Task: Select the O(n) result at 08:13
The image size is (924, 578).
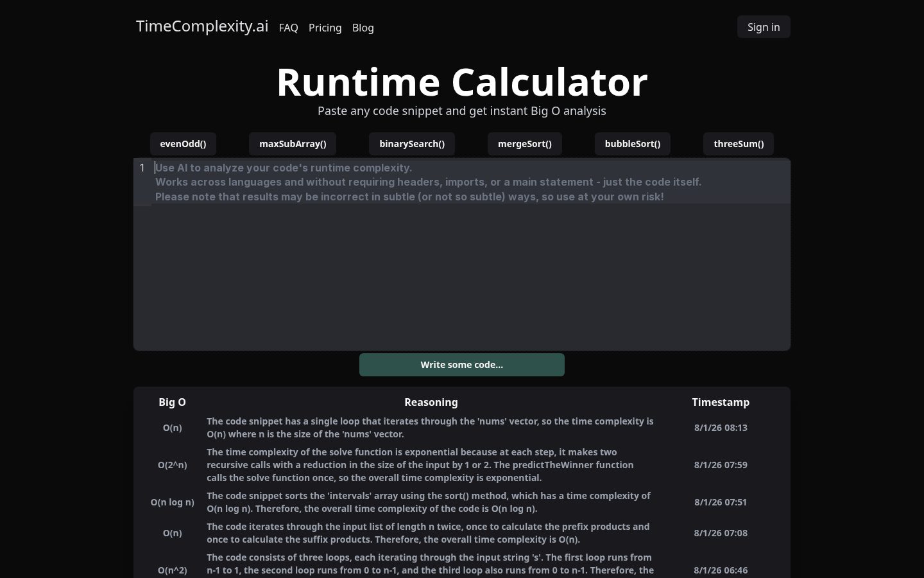Action: pos(172,428)
